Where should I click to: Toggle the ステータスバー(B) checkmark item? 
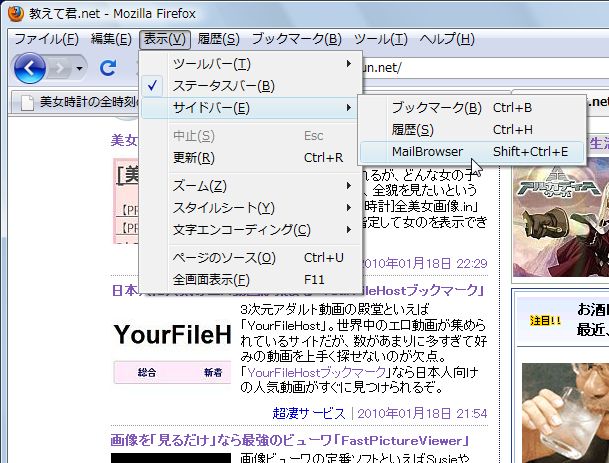click(251, 86)
